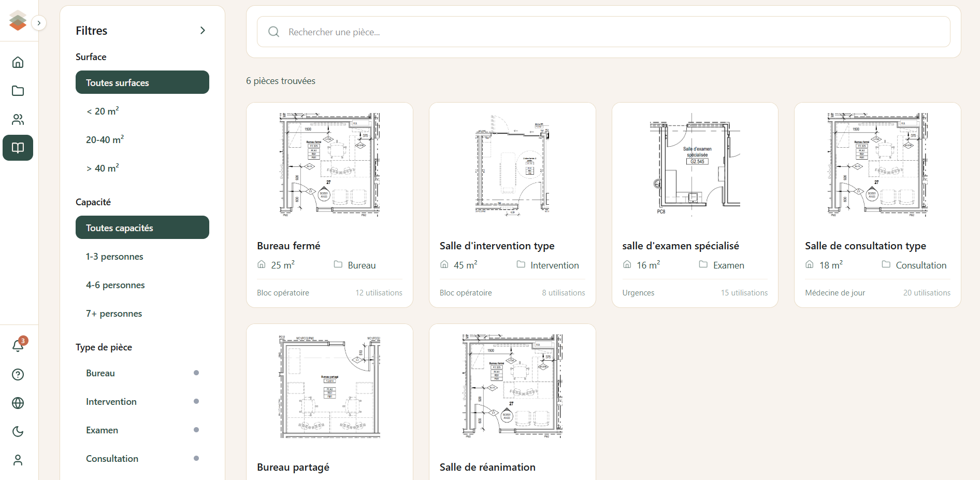Open Bureau partagé floor plan thumbnail
This screenshot has width=980, height=480.
(329, 386)
